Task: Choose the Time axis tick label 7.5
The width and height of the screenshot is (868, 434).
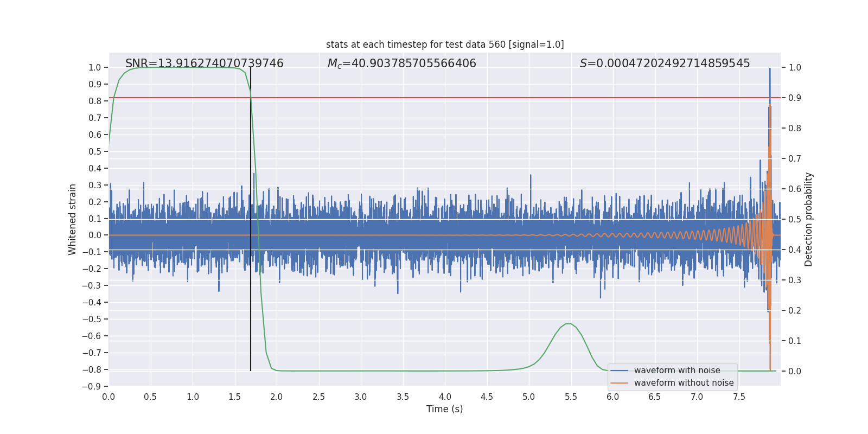Action: coord(739,397)
